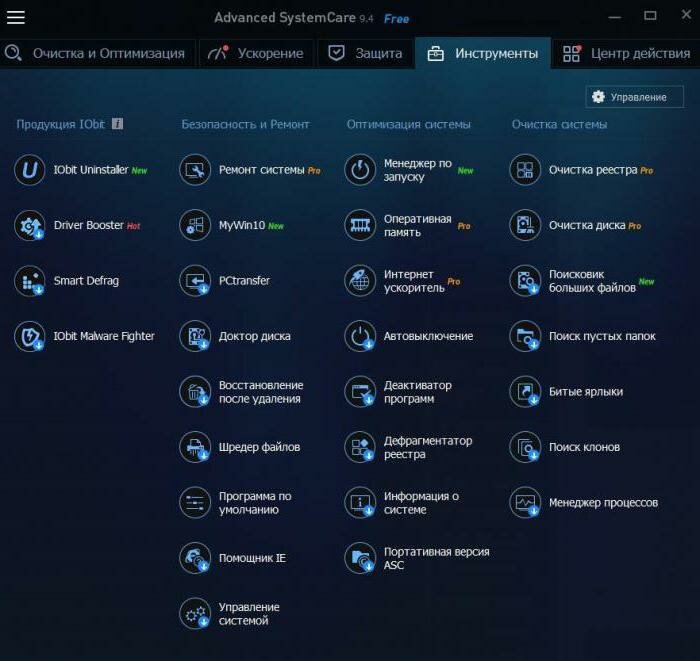The image size is (700, 661).
Task: Switch to the Очистка и Оптимизация tab
Action: point(96,53)
